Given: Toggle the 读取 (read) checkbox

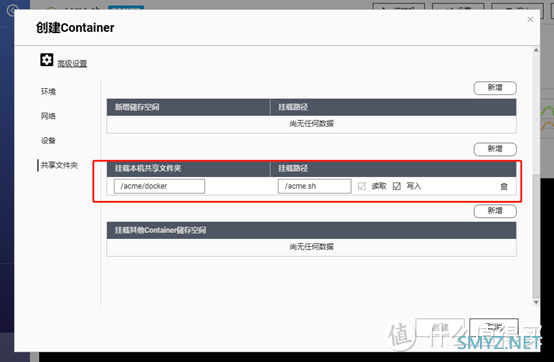Looking at the screenshot, I should (361, 186).
